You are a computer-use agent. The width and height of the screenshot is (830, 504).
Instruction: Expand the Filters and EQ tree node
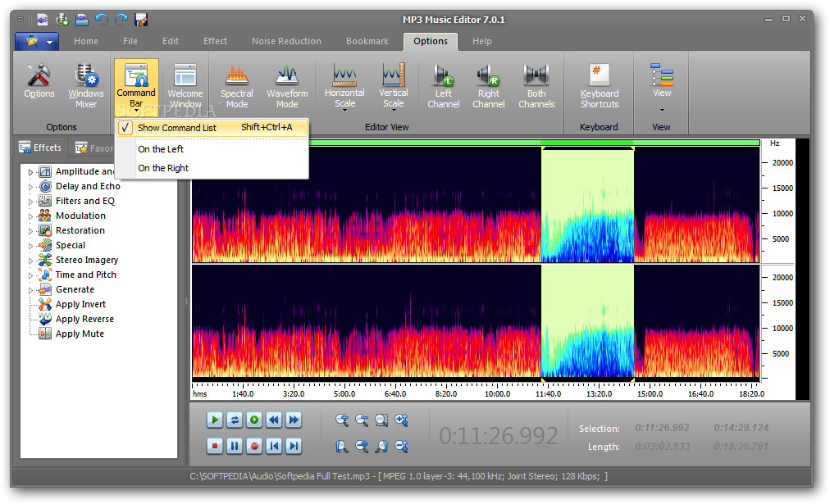pos(30,202)
